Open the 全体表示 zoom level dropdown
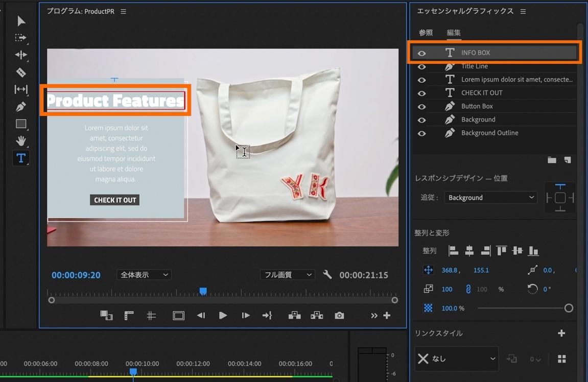 [x=144, y=275]
